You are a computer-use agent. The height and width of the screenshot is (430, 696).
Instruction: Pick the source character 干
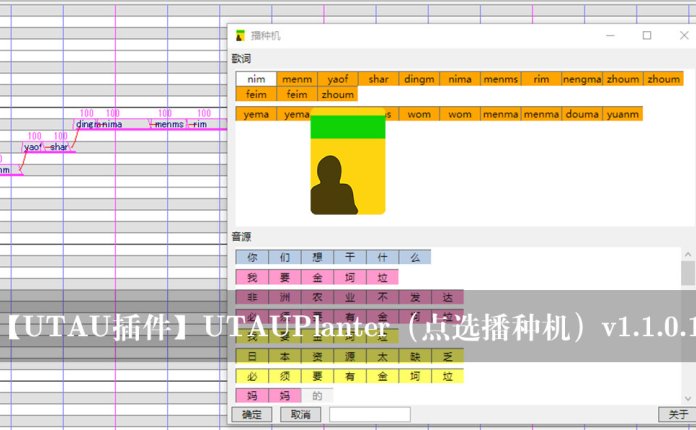(350, 257)
